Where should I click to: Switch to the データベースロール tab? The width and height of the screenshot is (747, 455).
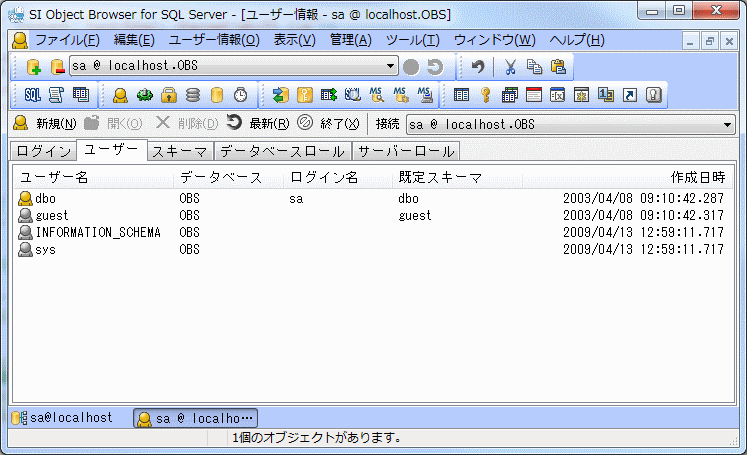283,151
